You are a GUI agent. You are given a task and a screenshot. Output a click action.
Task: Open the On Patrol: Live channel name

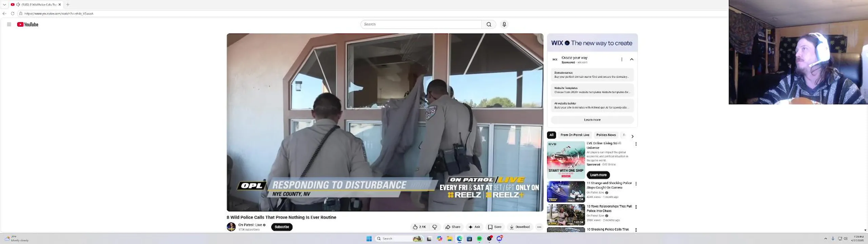250,225
